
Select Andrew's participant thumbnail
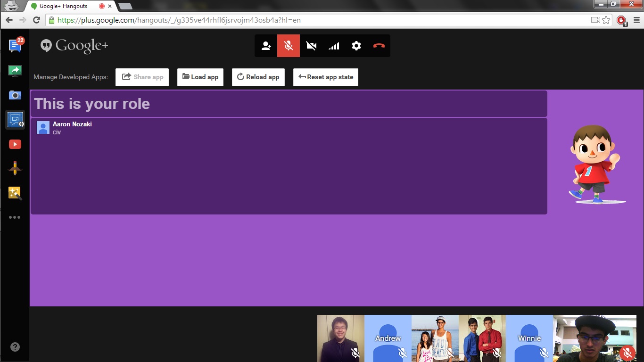[x=388, y=338]
